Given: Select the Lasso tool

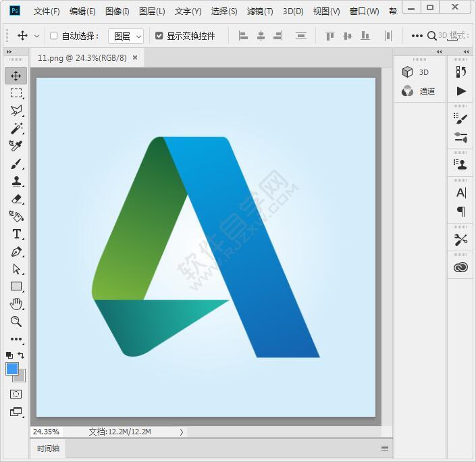Looking at the screenshot, I should pyautogui.click(x=16, y=111).
